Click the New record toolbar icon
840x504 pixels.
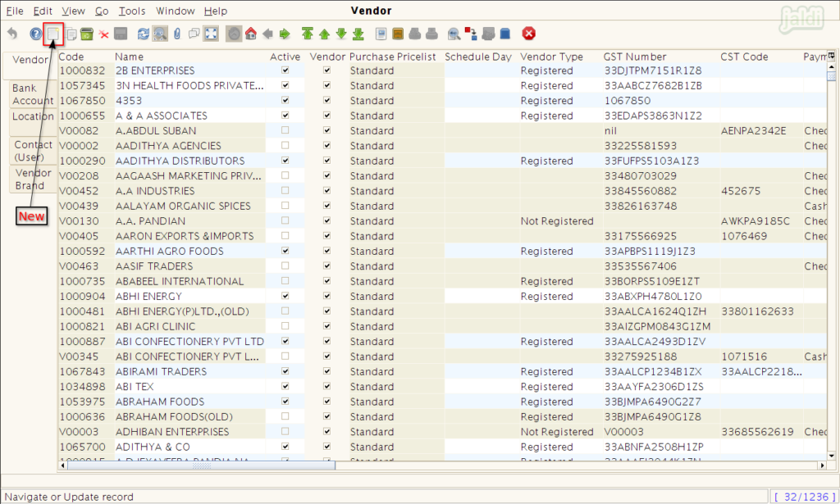click(x=53, y=34)
